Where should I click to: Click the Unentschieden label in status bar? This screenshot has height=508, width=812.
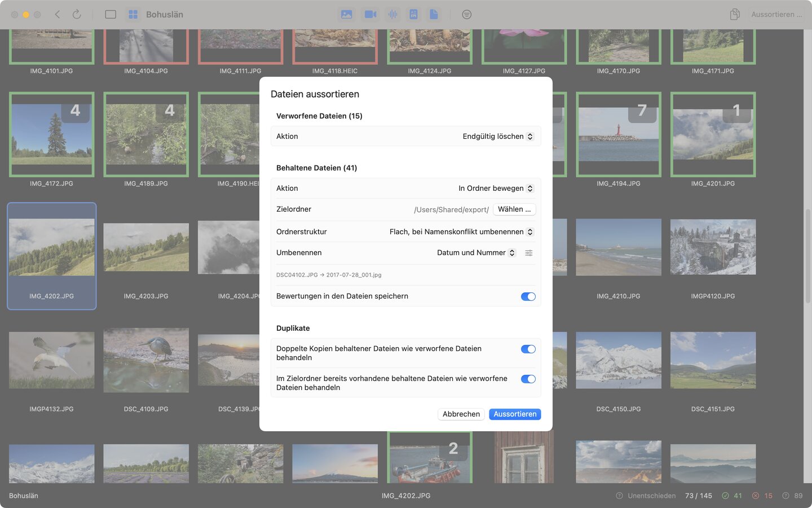tap(652, 496)
